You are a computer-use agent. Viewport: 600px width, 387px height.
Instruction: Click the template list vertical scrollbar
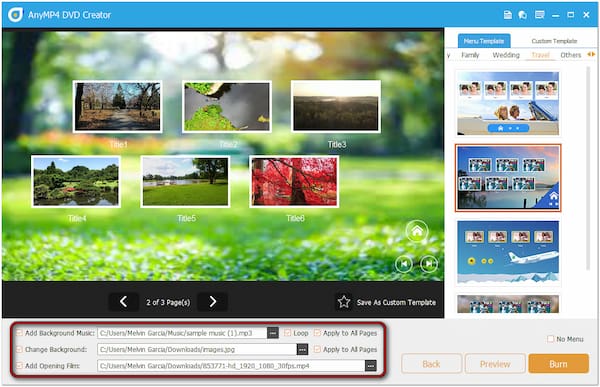tap(588, 168)
